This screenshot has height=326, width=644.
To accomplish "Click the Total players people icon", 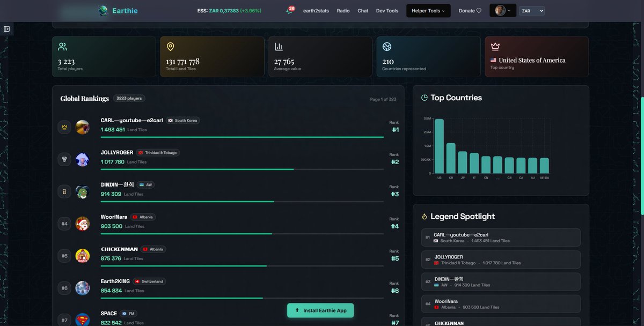I will (63, 47).
